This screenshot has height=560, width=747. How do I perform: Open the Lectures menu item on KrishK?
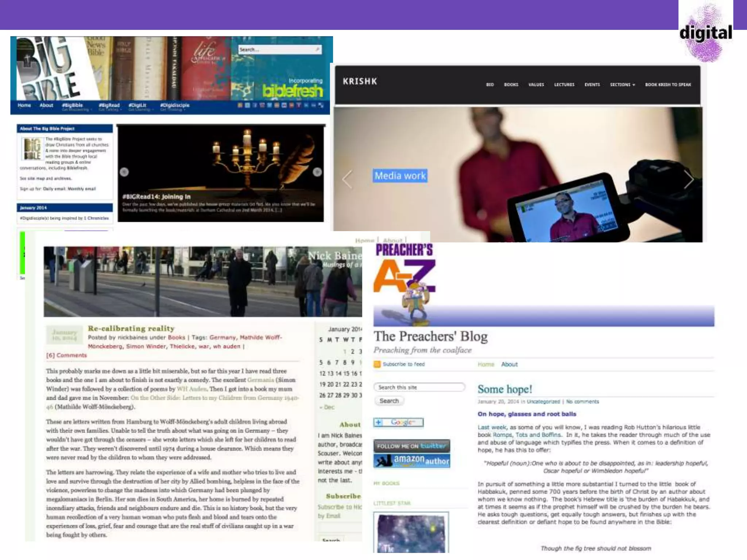[x=564, y=85]
